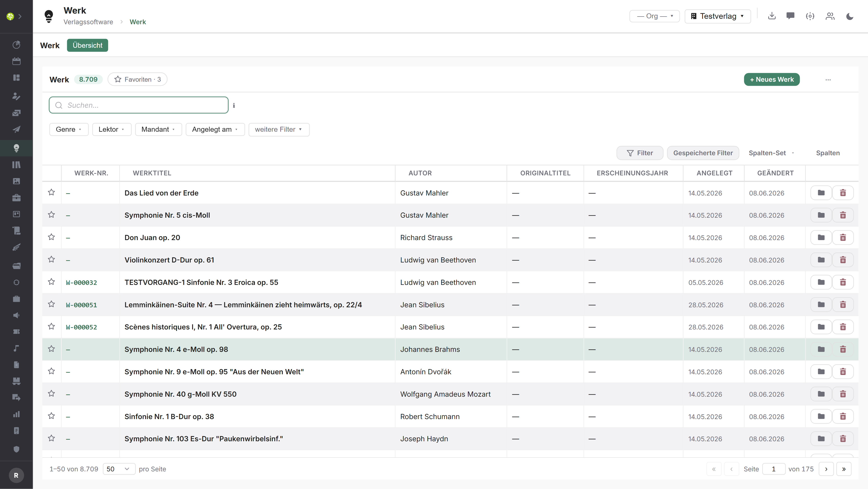Click Werk in the breadcrumb
This screenshot has height=489, width=868.
(x=138, y=22)
